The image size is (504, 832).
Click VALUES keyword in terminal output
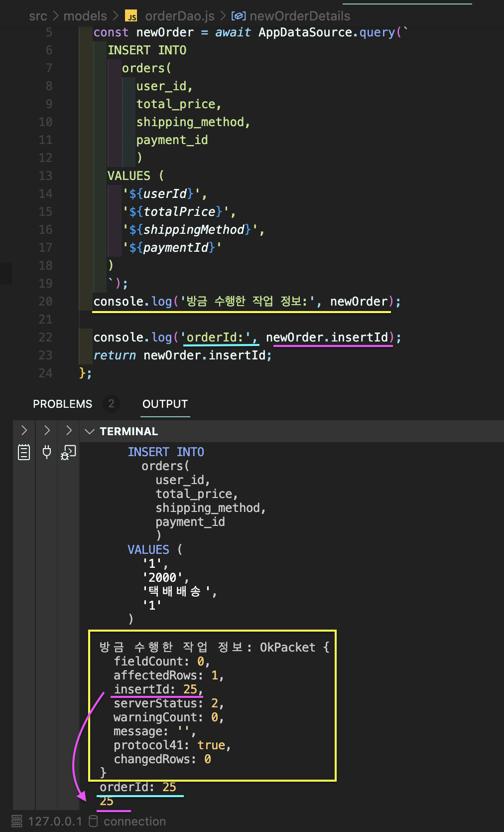click(x=148, y=550)
